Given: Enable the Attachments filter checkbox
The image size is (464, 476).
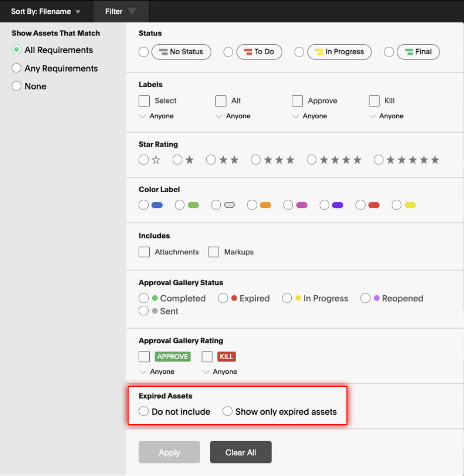Looking at the screenshot, I should click(144, 252).
